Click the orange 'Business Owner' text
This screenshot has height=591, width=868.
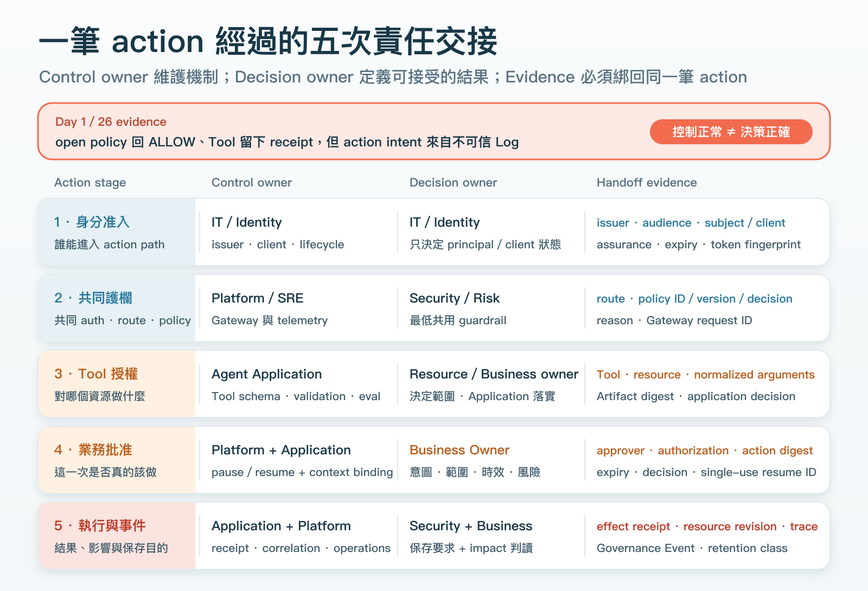pos(459,450)
